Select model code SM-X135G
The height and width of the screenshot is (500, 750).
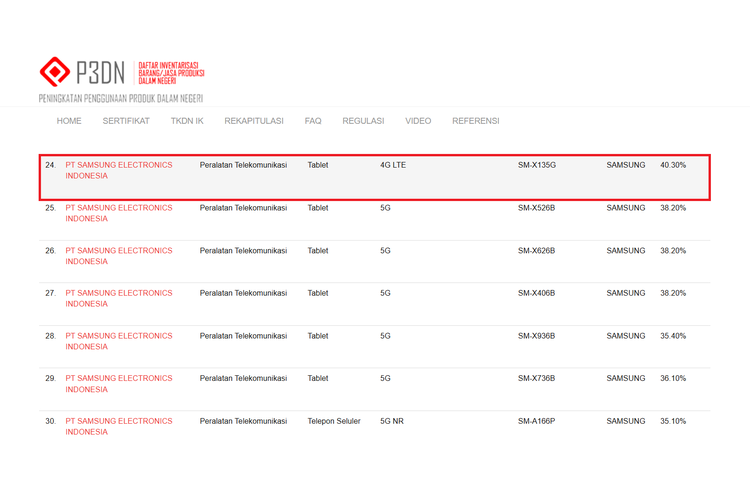(x=537, y=165)
